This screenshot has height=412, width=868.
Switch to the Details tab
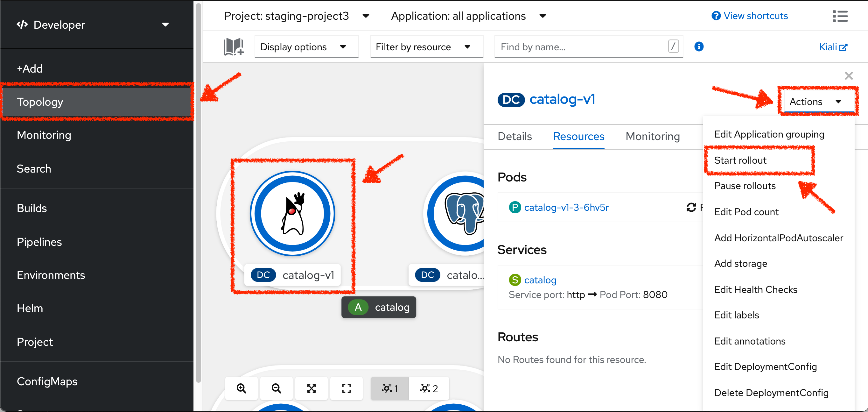[x=514, y=136]
